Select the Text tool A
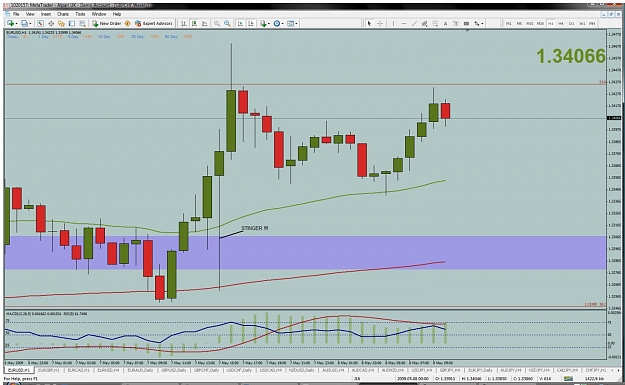The height and width of the screenshot is (385, 625). tap(445, 24)
